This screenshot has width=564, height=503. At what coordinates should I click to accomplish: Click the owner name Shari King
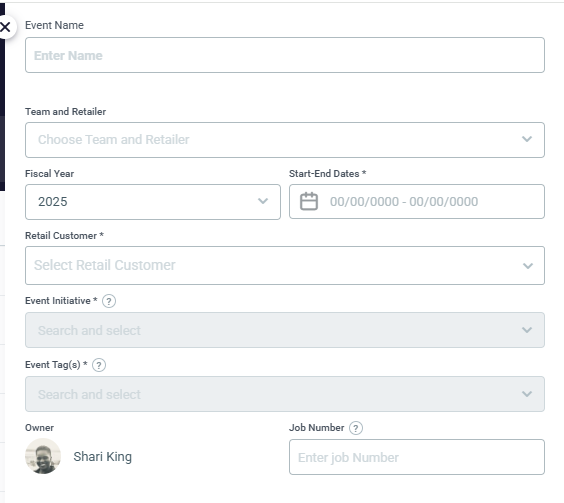coord(103,457)
